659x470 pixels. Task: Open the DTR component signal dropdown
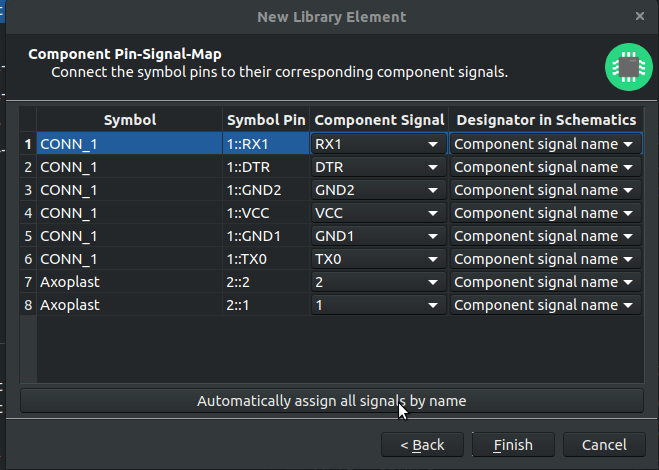pyautogui.click(x=378, y=167)
